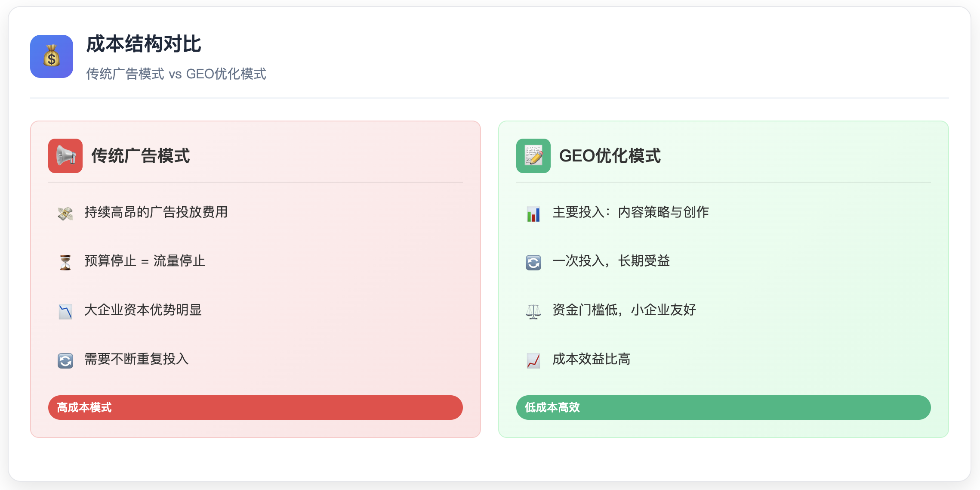The image size is (980, 490).
Task: Click the 预算停止 = 流量停止 item
Action: coord(145,261)
